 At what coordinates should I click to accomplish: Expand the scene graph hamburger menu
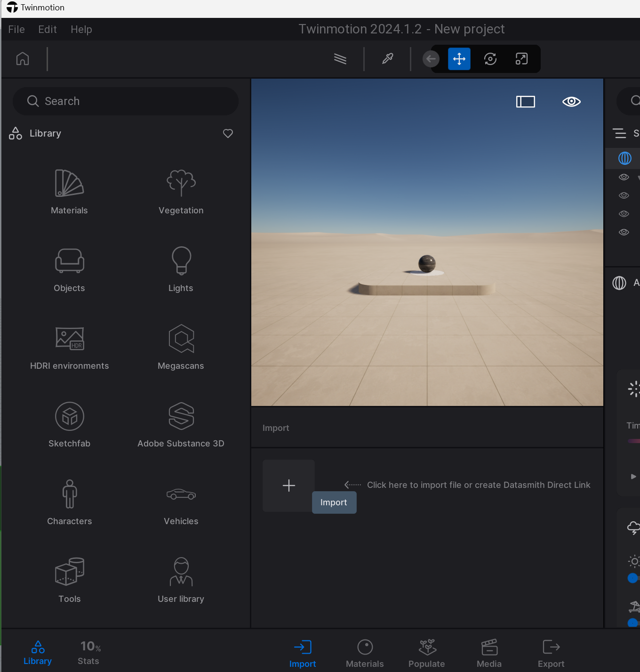tap(620, 134)
